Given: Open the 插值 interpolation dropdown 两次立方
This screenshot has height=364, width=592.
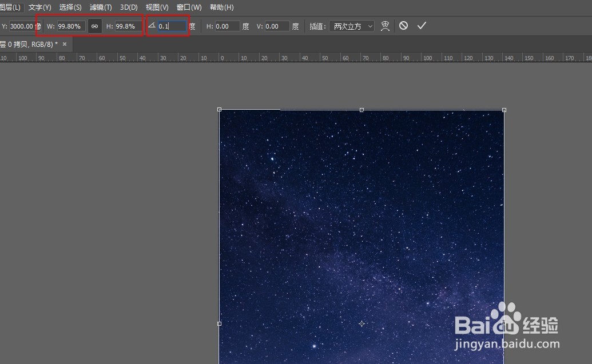Looking at the screenshot, I should [x=352, y=26].
